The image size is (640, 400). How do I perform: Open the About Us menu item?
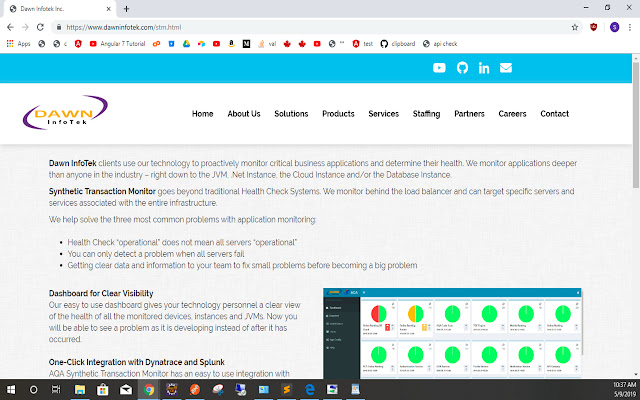244,114
